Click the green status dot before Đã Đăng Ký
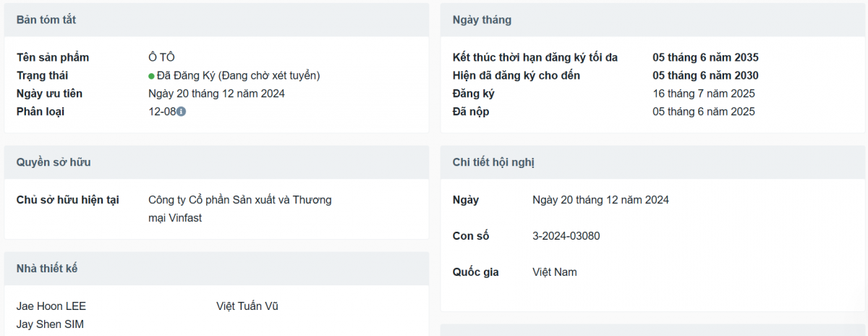The width and height of the screenshot is (868, 336). point(152,76)
